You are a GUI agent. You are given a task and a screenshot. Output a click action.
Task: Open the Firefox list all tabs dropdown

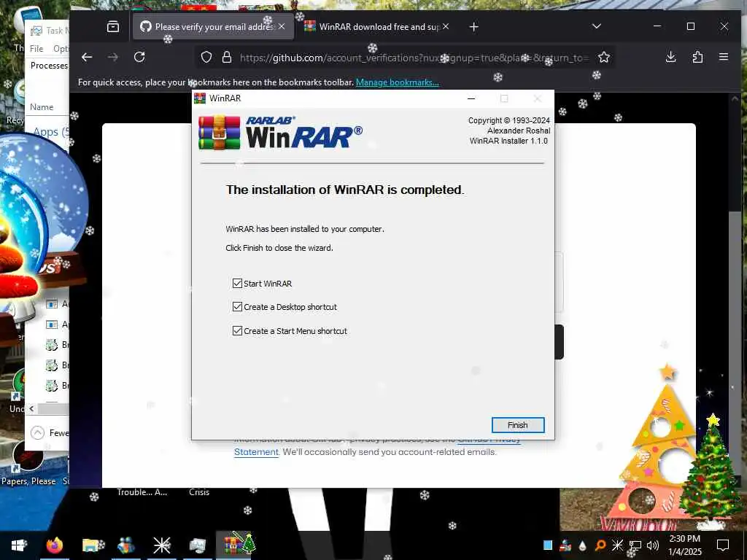pyautogui.click(x=597, y=26)
